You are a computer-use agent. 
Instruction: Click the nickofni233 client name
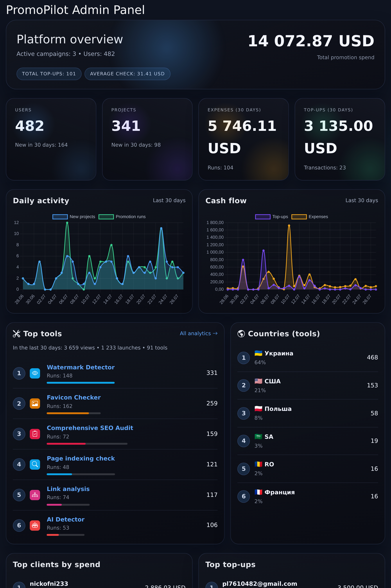[x=49, y=584]
